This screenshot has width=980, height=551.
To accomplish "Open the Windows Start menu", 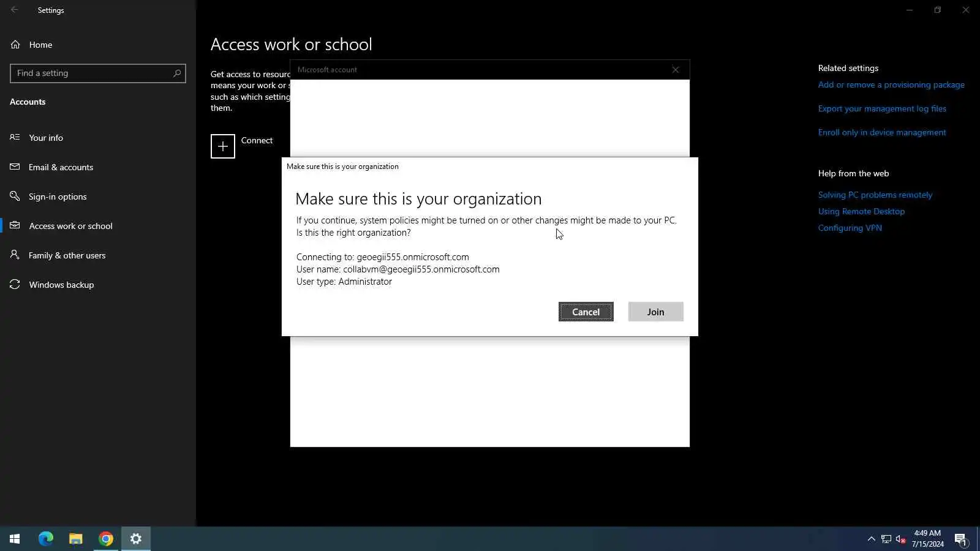I will [15, 539].
